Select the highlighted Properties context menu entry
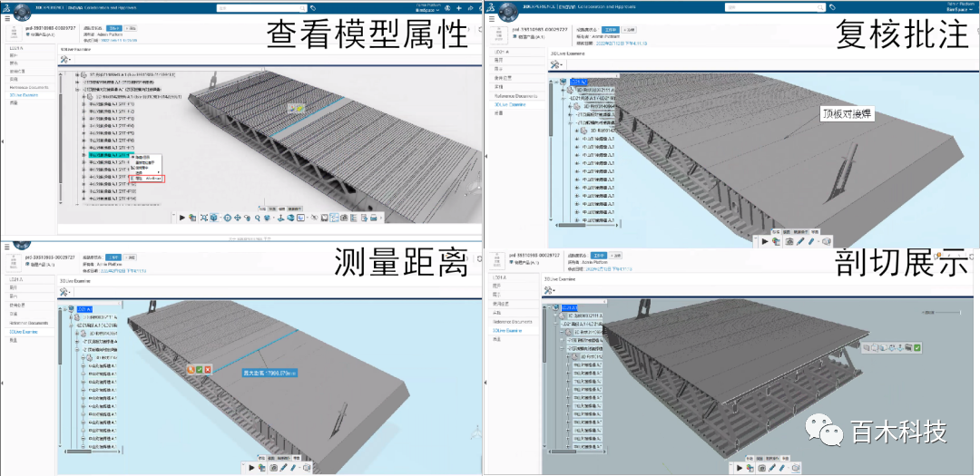Screen dimensions: 980x476 click(147, 180)
